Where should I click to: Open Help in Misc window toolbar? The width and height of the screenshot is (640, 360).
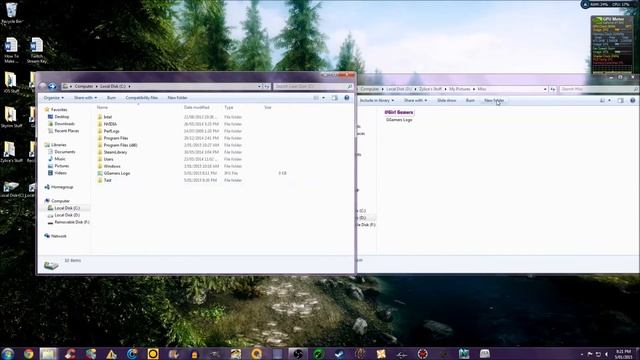click(x=633, y=100)
